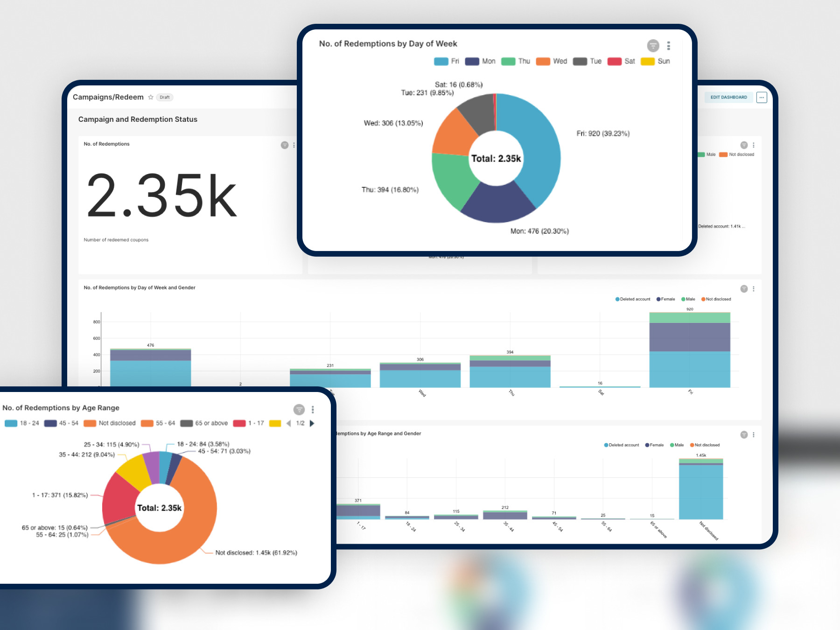Screen dimensions: 840x630
Task: Open three-dot menu on Age Range chart
Action: pos(313,410)
